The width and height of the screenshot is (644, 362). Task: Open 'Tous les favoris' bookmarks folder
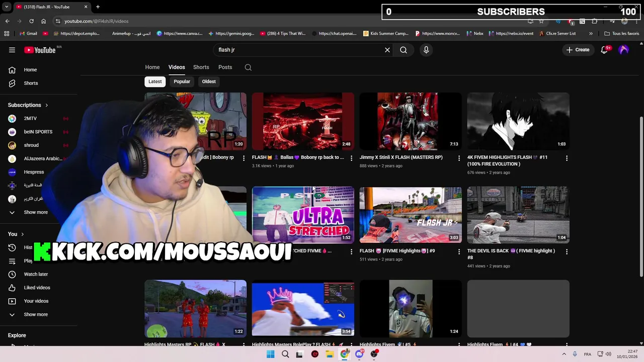tap(622, 34)
